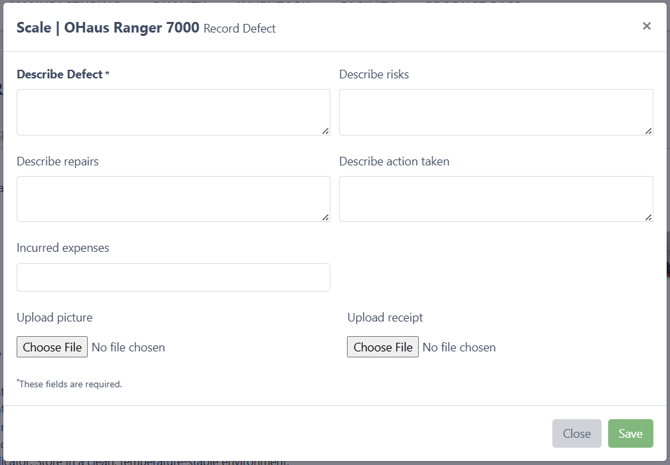670x465 pixels.
Task: Close the Record Defect dialog with X
Action: pyautogui.click(x=646, y=26)
